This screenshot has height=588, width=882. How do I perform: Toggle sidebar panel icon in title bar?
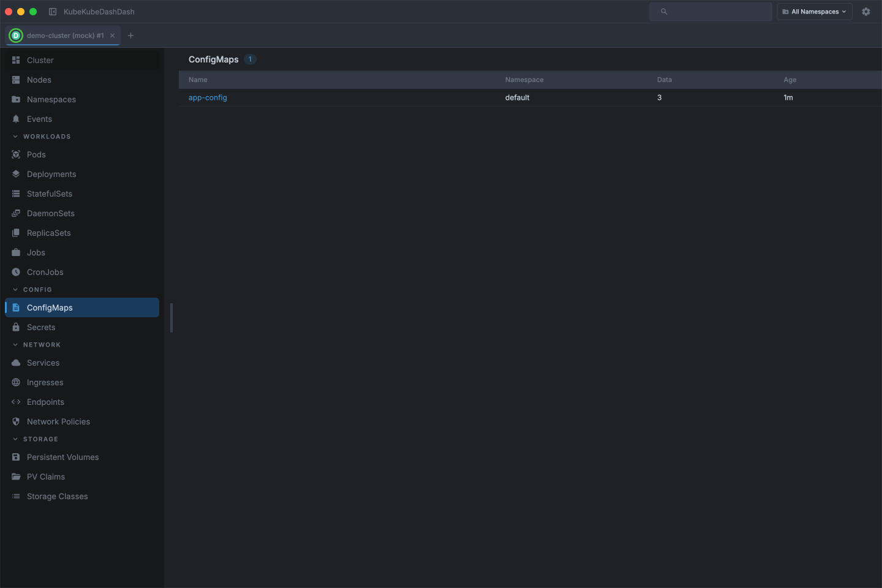[x=53, y=12]
